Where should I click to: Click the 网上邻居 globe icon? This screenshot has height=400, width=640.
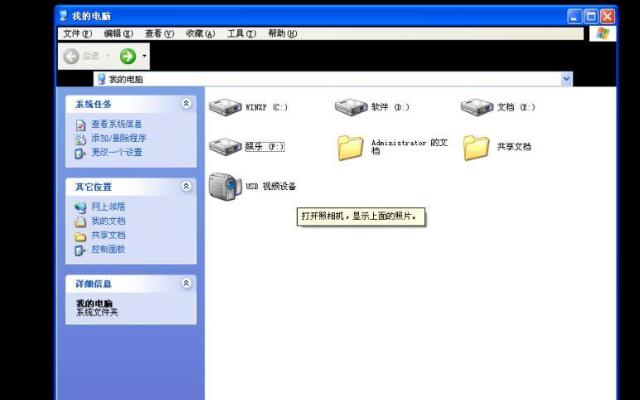coord(80,207)
